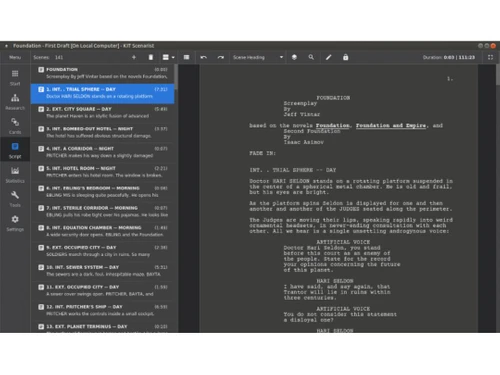Select scene 12 INT. PRITCHER'S SHIP – DAY

click(103, 310)
